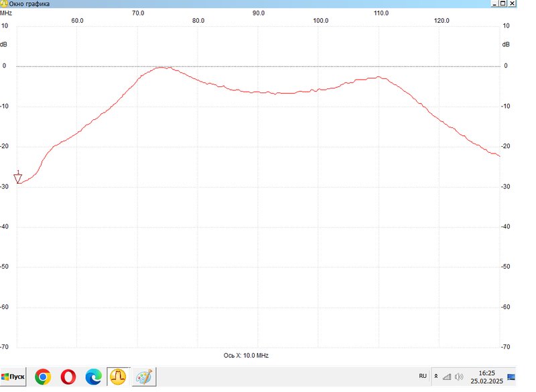This screenshot has height=392, width=536.
Task: Open Google Chrome from the taskbar
Action: 43,377
